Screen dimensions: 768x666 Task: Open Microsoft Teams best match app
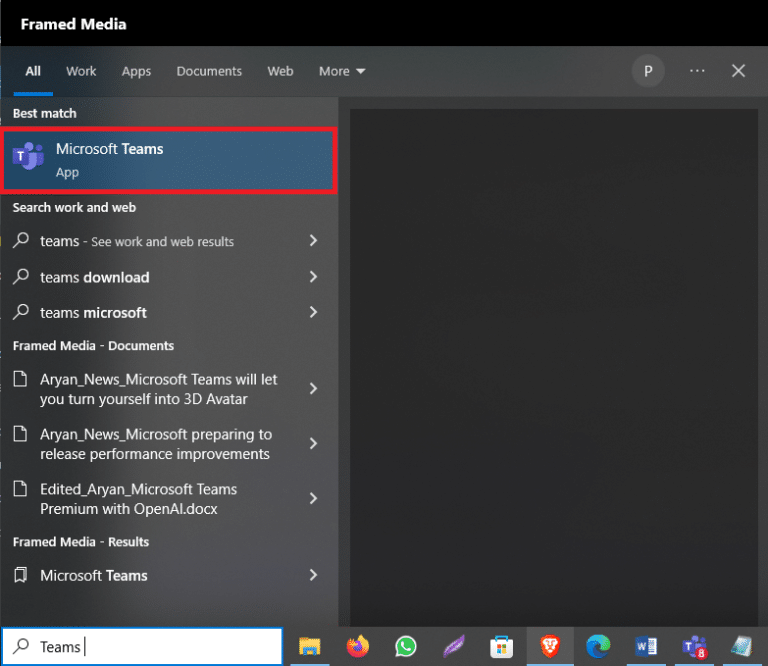click(x=169, y=161)
